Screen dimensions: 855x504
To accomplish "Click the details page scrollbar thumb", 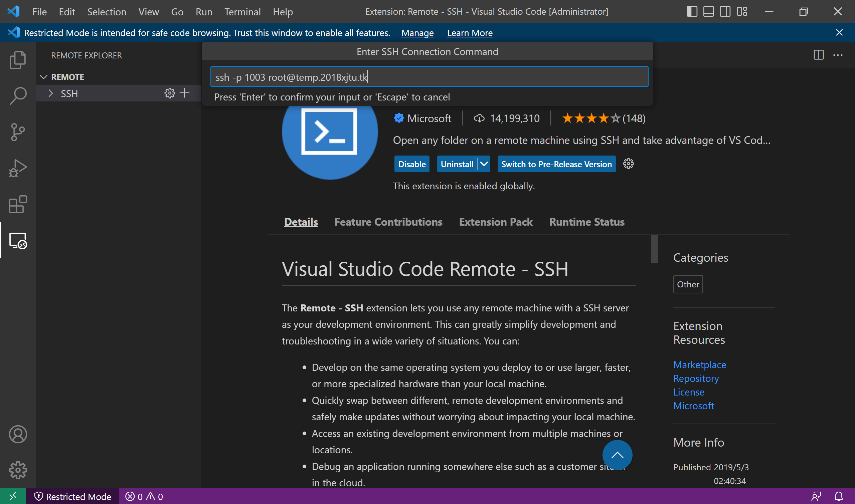I will click(x=655, y=249).
